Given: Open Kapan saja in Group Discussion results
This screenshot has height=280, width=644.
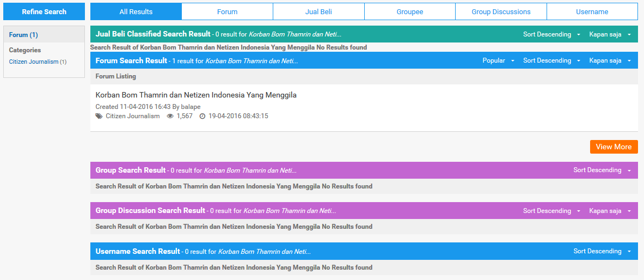Looking at the screenshot, I should [x=610, y=211].
